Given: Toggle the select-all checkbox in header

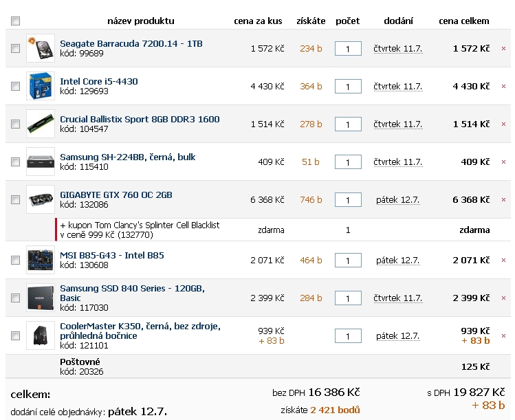Looking at the screenshot, I should 16,21.
